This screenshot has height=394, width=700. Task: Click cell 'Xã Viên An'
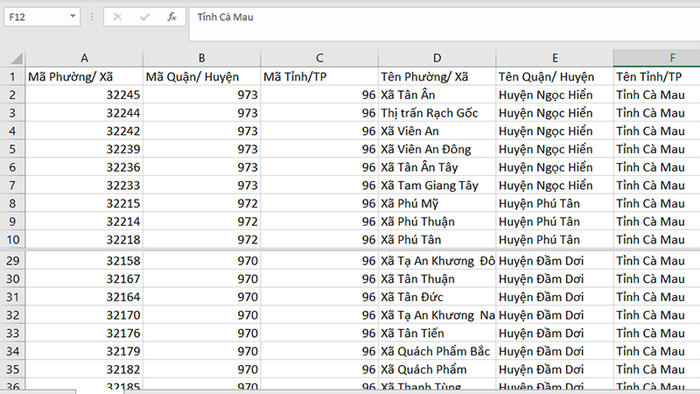(437, 131)
